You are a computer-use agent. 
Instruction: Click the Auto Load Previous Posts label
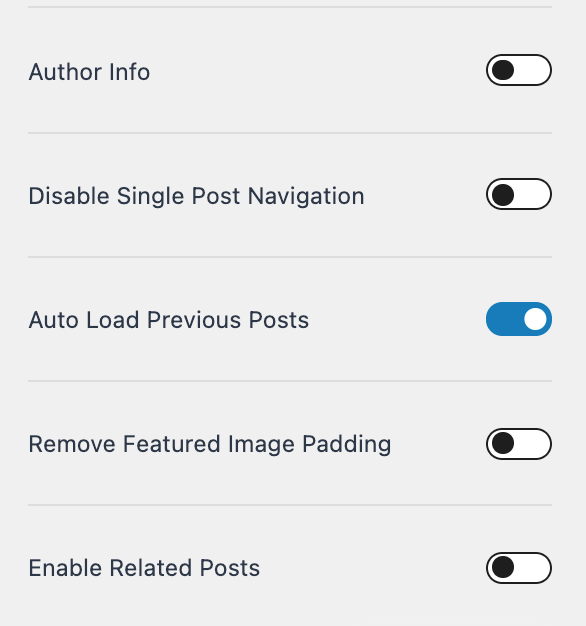(169, 320)
